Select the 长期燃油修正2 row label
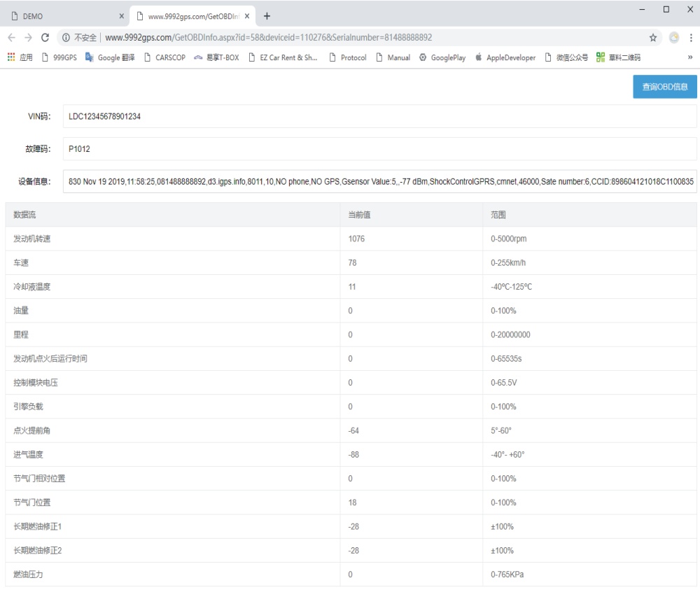700x599 pixels. (x=38, y=551)
